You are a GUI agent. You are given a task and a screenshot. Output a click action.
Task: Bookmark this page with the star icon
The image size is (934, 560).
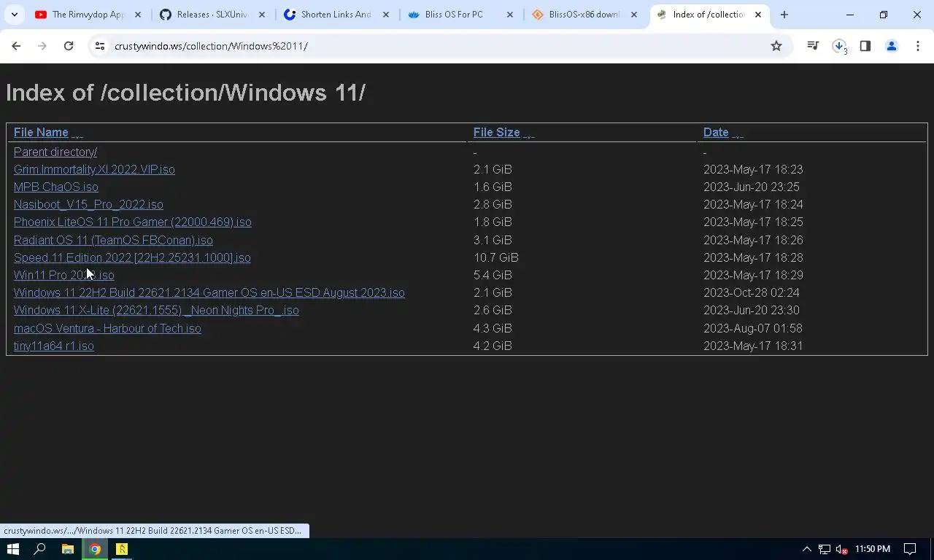[x=776, y=46]
